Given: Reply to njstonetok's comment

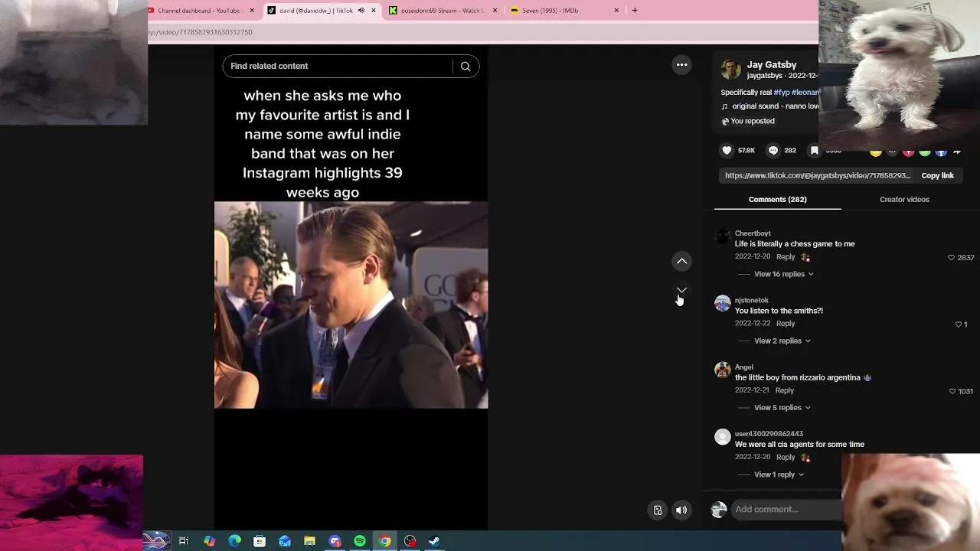Looking at the screenshot, I should 786,324.
